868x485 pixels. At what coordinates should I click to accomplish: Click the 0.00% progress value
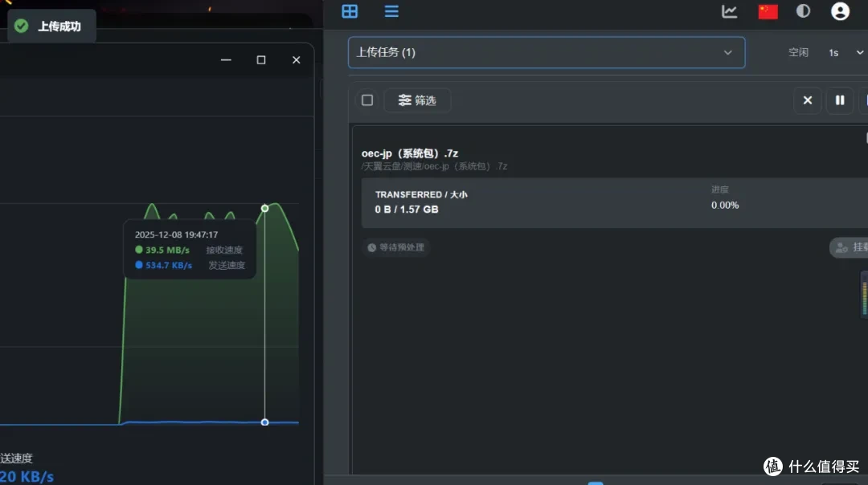coord(725,206)
